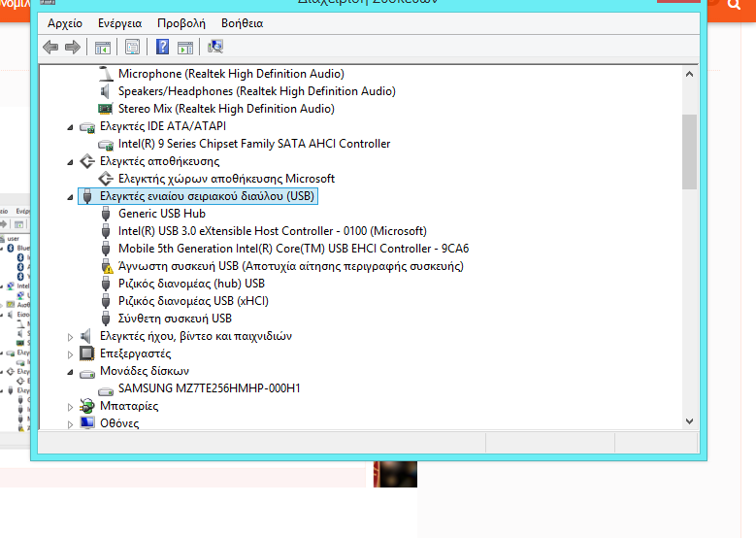Open the Ενέργεια menu
This screenshot has height=538, width=756.
pyautogui.click(x=119, y=22)
